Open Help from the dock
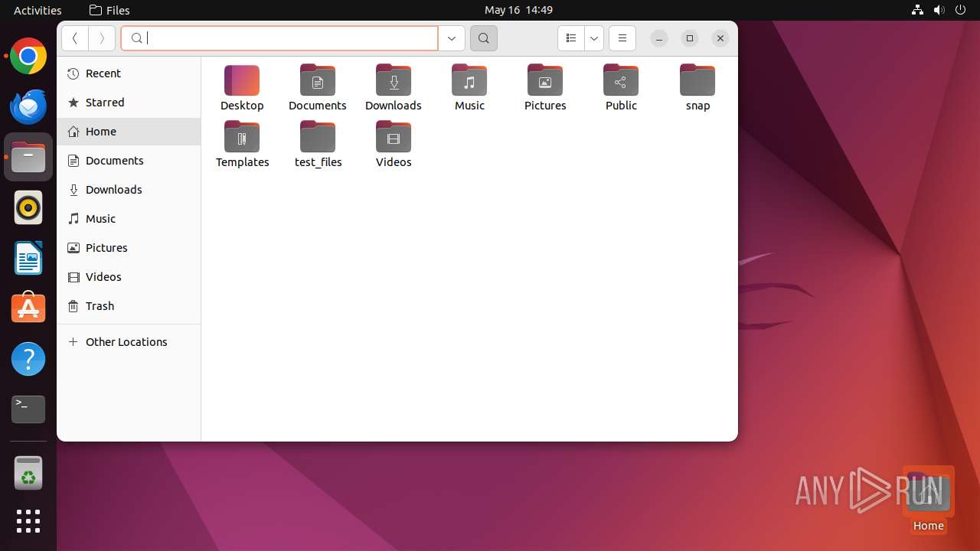 [x=28, y=359]
